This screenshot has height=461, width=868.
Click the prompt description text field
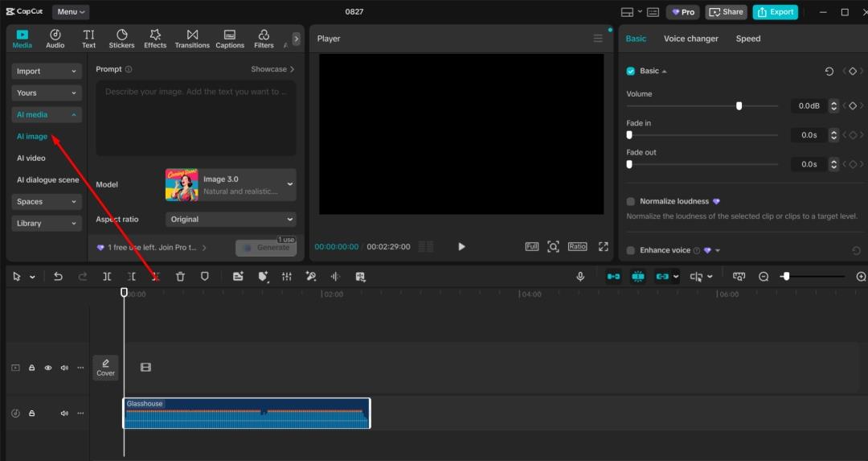click(x=195, y=117)
